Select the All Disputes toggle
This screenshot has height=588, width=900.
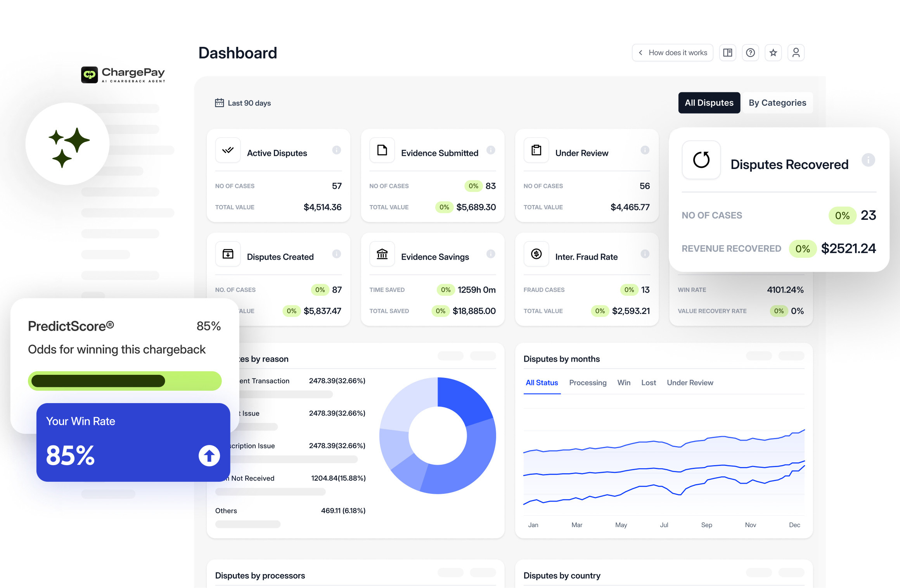pos(709,103)
